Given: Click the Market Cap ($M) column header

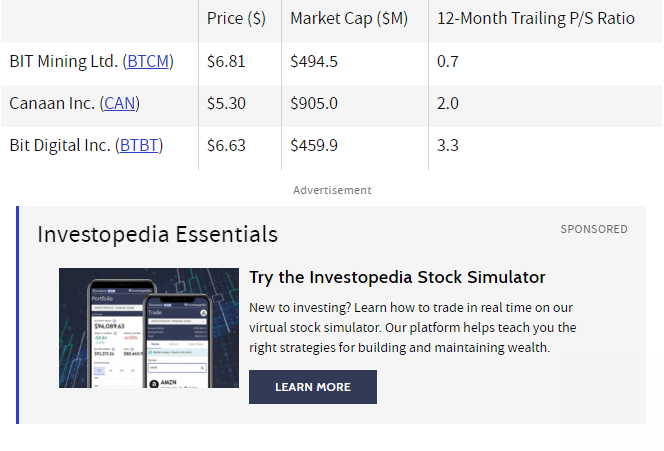Looking at the screenshot, I should click(x=349, y=19).
